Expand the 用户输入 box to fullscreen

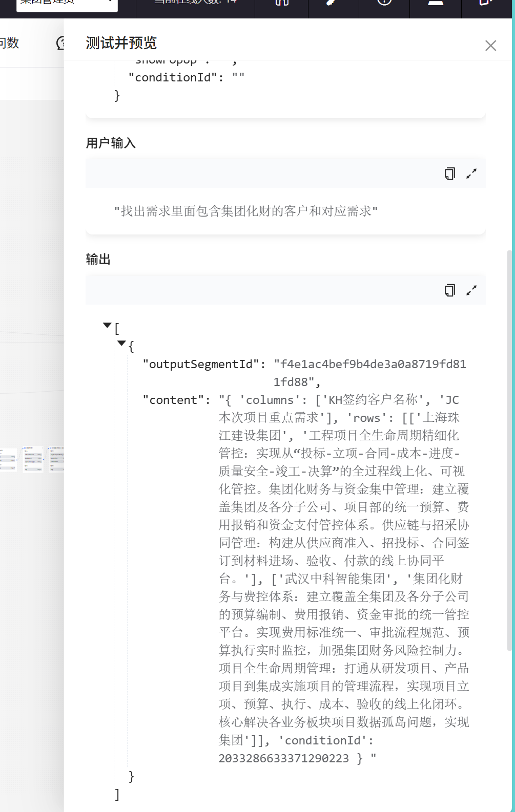[x=471, y=174]
